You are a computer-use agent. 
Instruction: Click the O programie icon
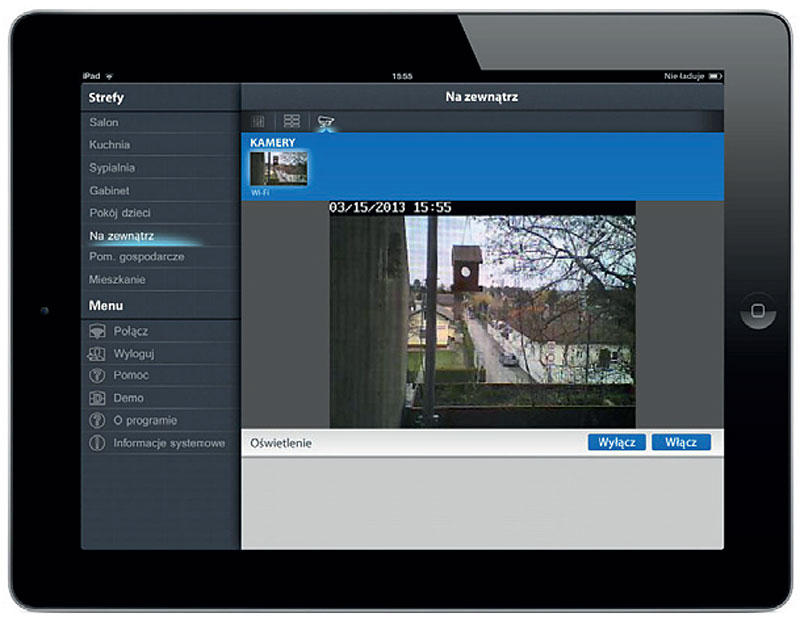tap(97, 421)
